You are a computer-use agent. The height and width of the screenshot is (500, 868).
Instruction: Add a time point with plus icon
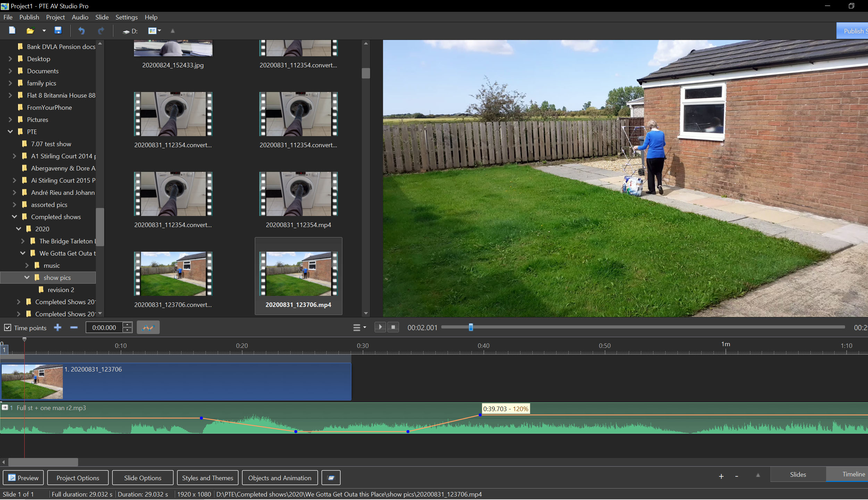point(58,327)
